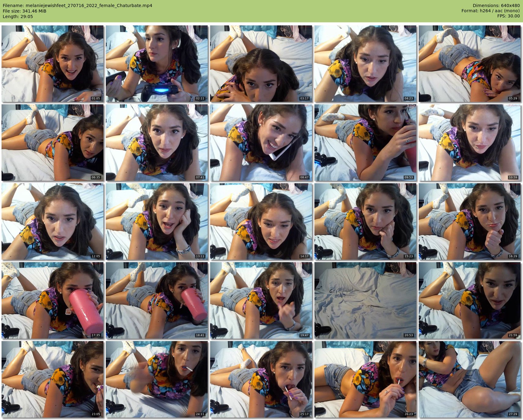
Task: Select the 10:59 preview frame
Action: pyautogui.click(x=469, y=143)
